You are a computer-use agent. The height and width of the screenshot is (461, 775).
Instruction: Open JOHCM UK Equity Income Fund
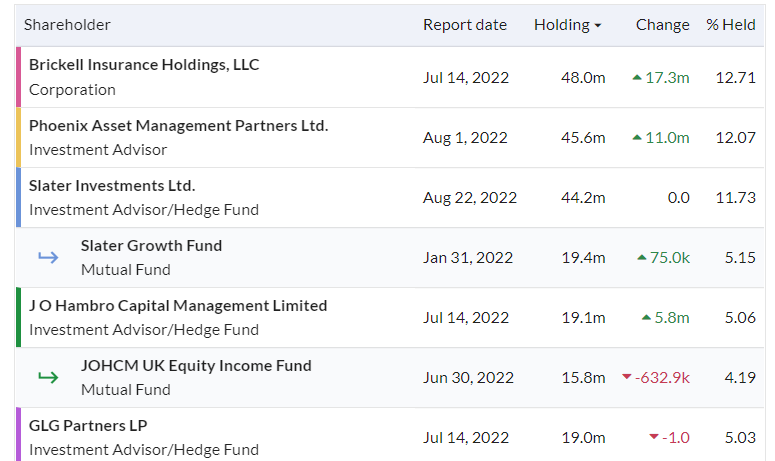(x=196, y=366)
